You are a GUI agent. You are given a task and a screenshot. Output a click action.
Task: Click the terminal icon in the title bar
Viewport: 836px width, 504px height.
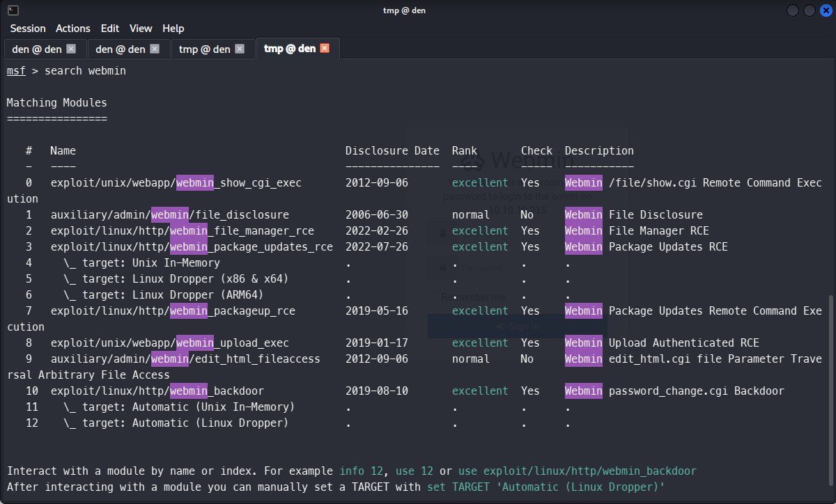click(x=13, y=10)
